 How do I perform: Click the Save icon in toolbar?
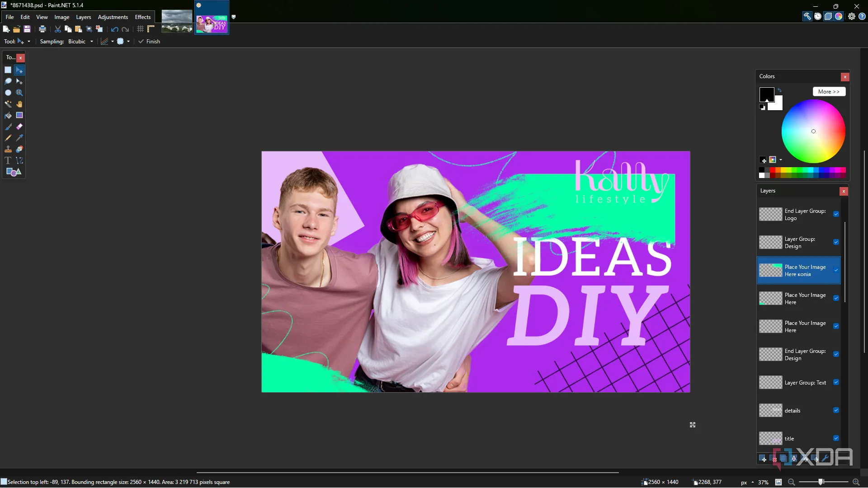[27, 29]
